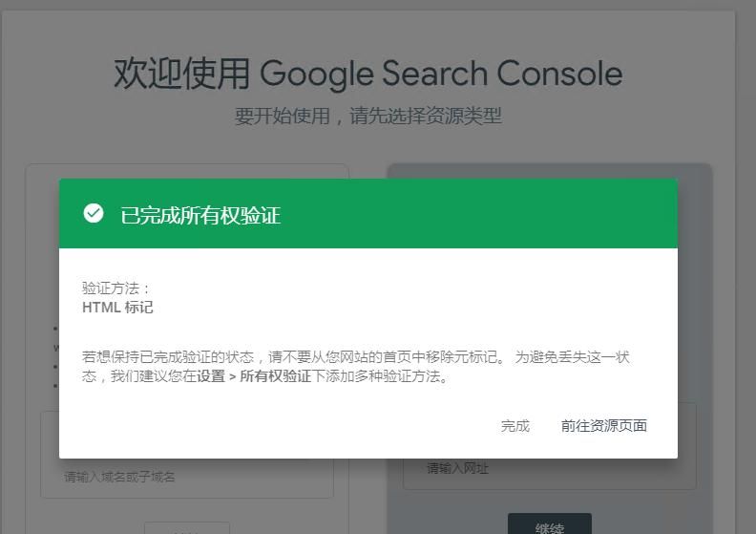Click the 完成 button in the dialog
The height and width of the screenshot is (534, 756).
pyautogui.click(x=514, y=426)
